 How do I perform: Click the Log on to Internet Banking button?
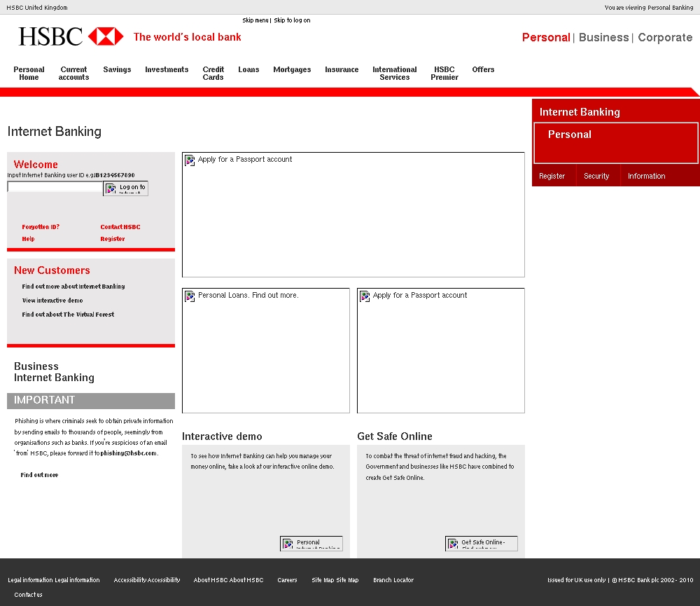click(125, 188)
